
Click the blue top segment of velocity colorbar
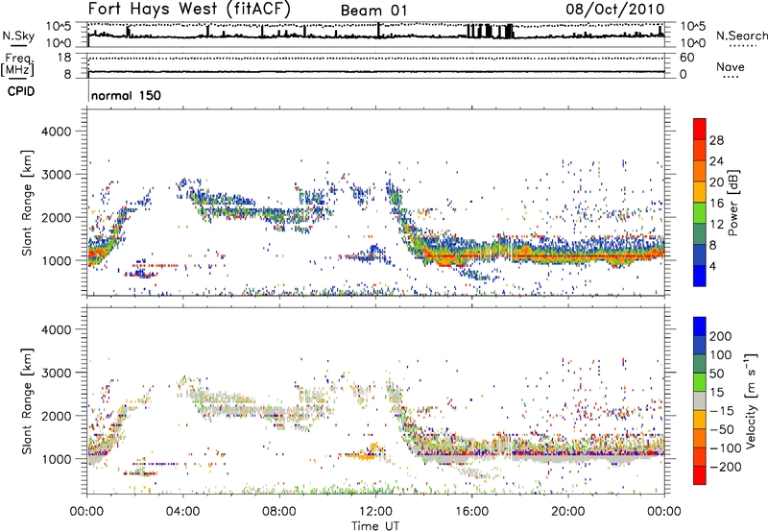coord(700,326)
